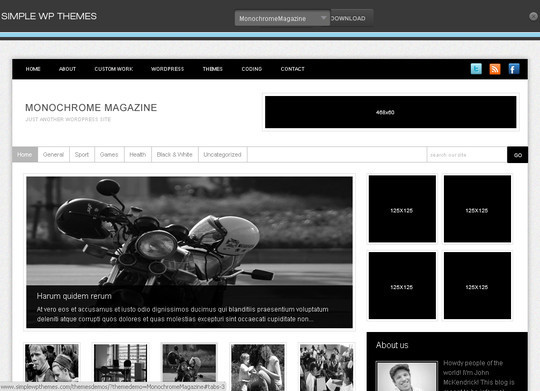Click the first 125x125 ad box
Screen dimensions: 540x391
(402, 209)
